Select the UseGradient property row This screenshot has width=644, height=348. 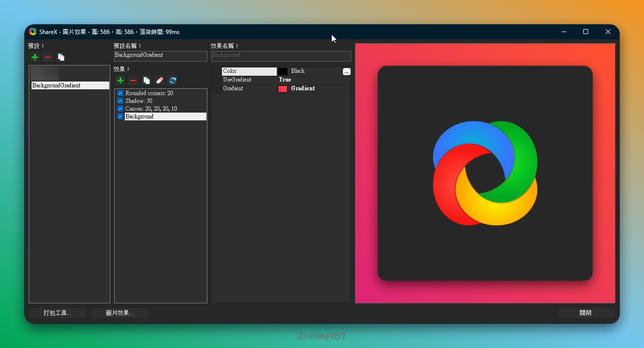[249, 80]
